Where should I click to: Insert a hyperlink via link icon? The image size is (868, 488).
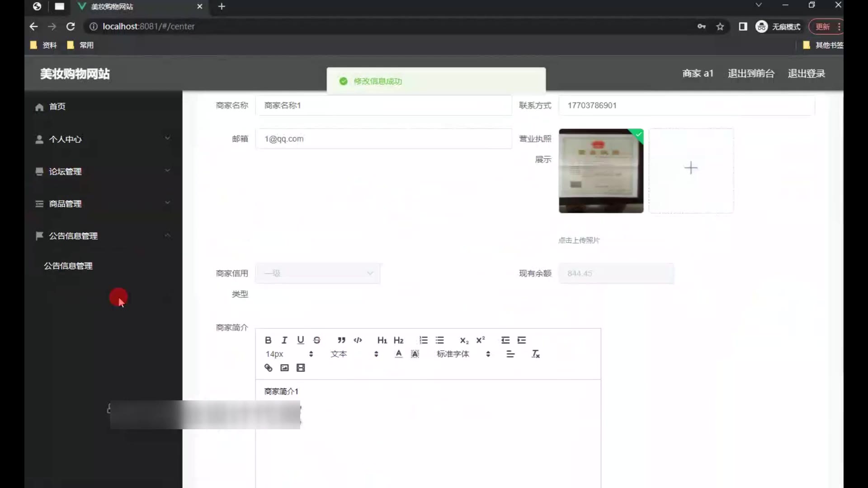pos(268,368)
